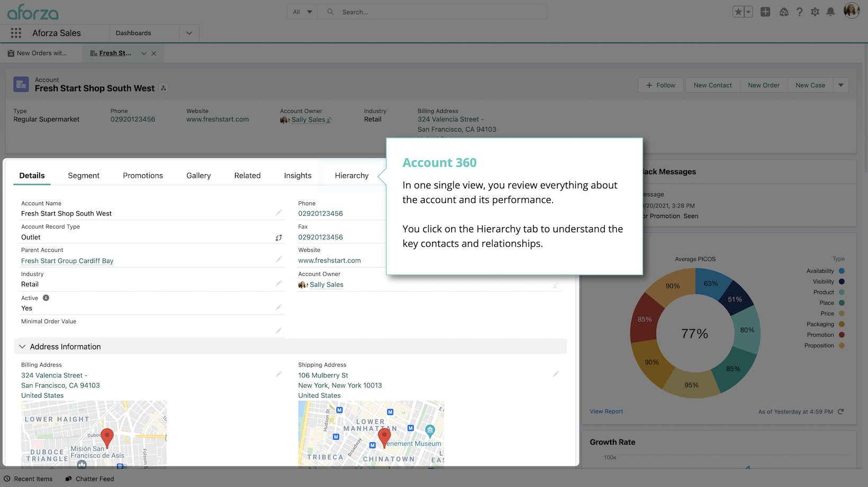View account hierarchy icon beside the title
This screenshot has height=487, width=868.
[x=164, y=88]
